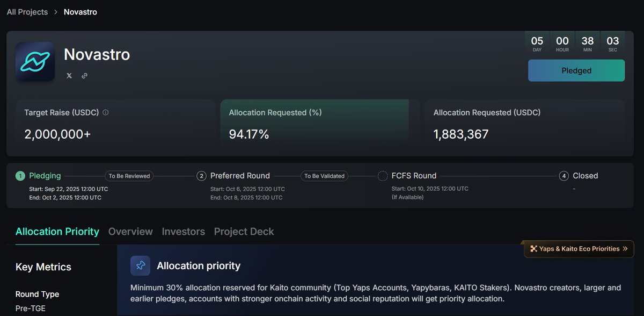644x316 pixels.
Task: Select step 2 Preferred Round marker
Action: click(202, 176)
